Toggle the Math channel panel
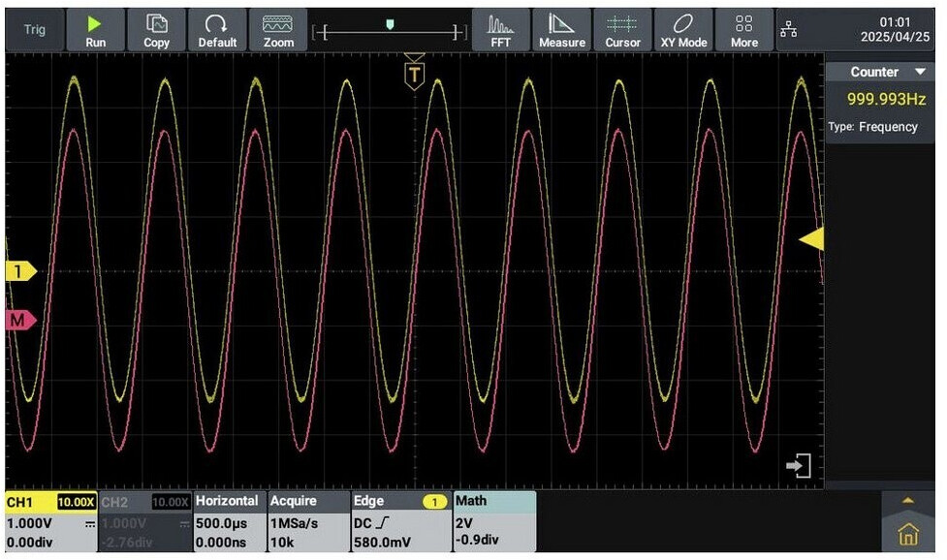Viewport: 947px width, 560px height. tap(493, 521)
